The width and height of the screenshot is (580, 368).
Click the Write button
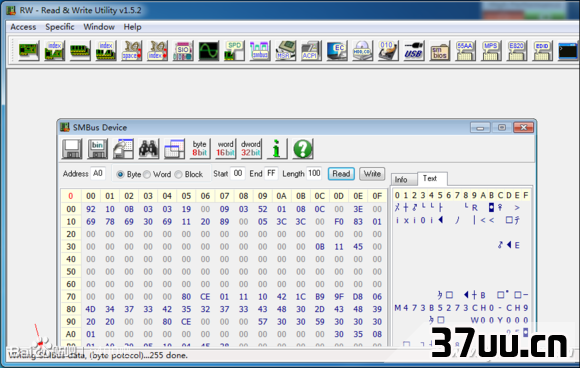(372, 174)
